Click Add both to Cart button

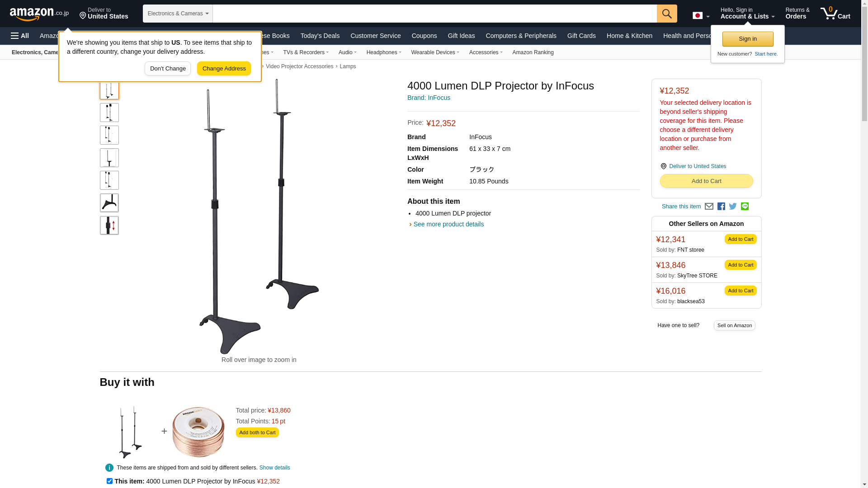pos(257,432)
